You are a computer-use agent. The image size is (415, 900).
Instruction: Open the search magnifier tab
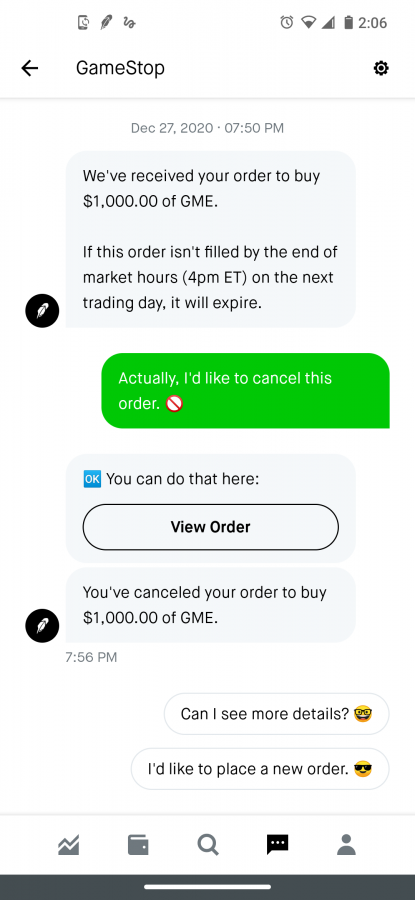(207, 845)
